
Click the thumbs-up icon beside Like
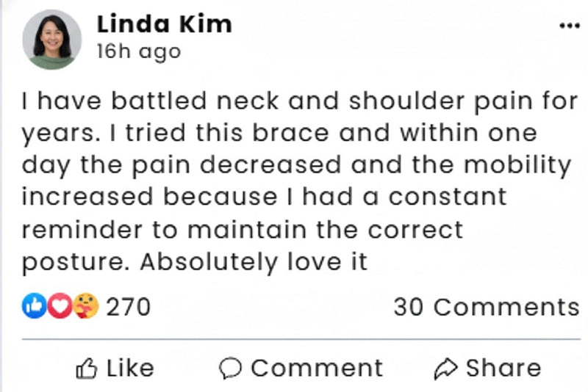[x=87, y=368]
